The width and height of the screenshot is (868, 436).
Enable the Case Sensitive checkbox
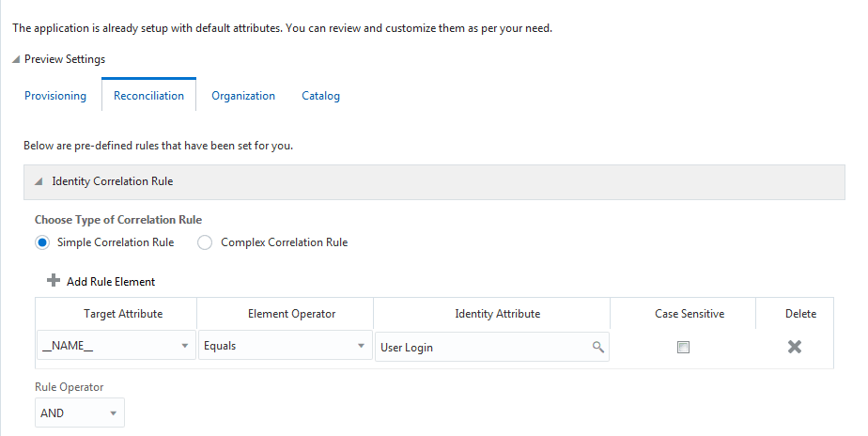click(683, 347)
